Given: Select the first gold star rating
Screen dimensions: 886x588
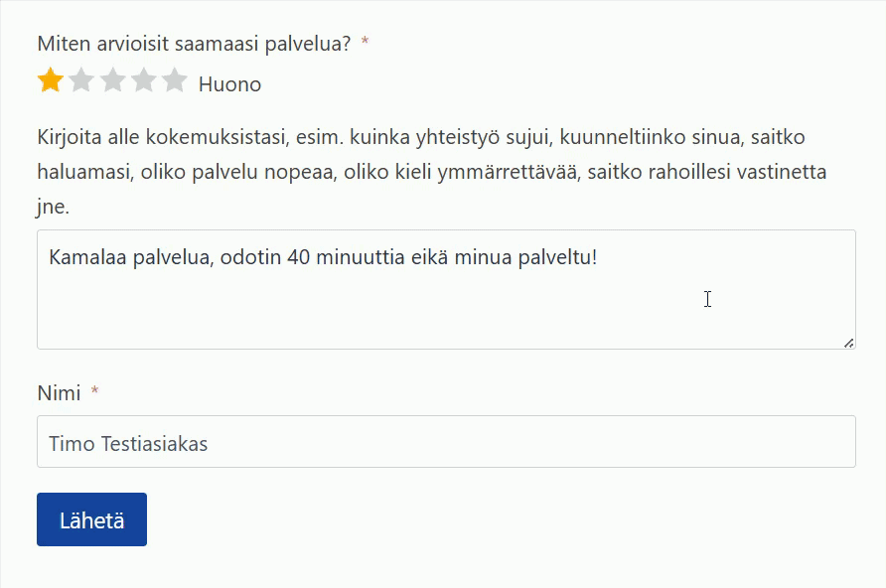Looking at the screenshot, I should (x=50, y=80).
